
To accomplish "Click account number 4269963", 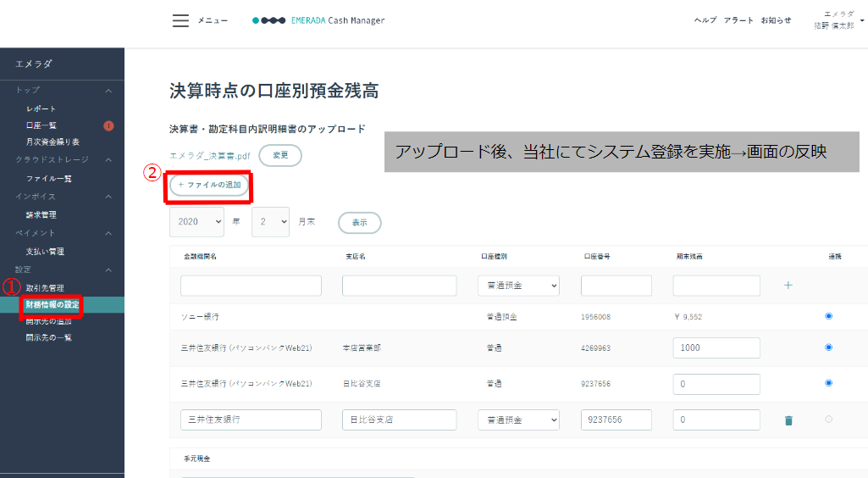I will click(x=595, y=347).
